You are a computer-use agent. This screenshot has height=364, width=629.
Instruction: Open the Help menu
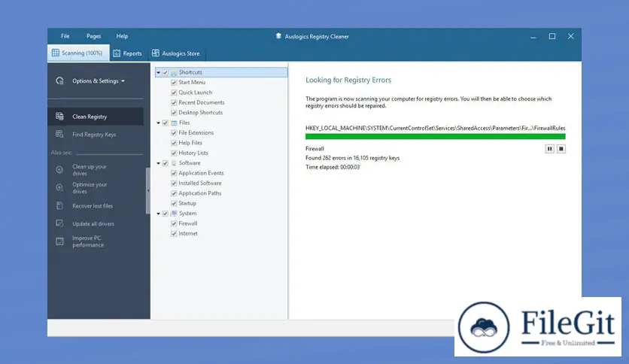point(122,36)
